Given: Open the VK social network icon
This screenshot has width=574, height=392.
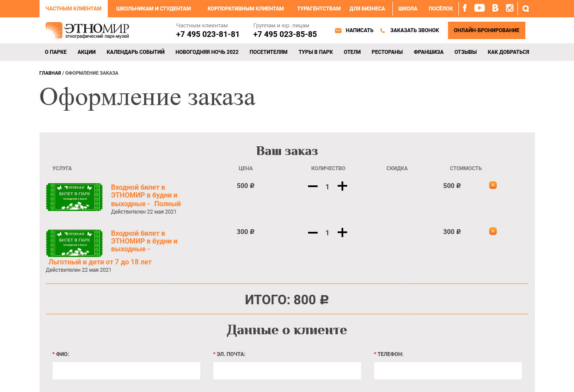Looking at the screenshot, I should click(x=495, y=8).
